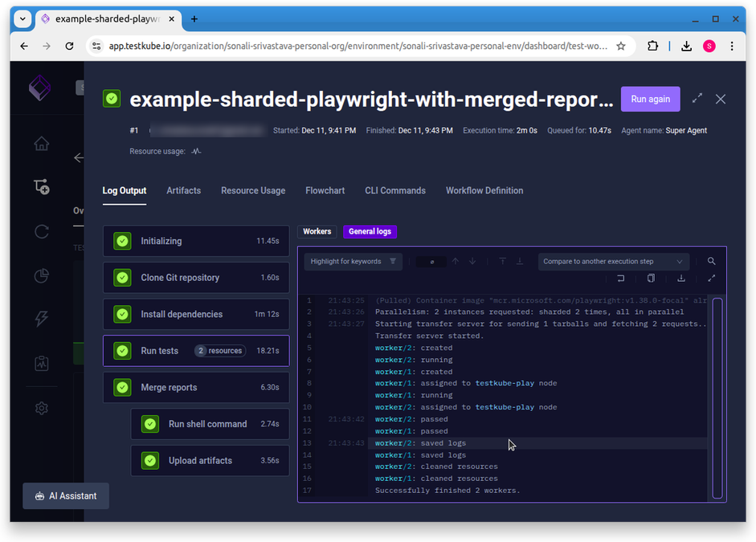Click the log viewer vertical scrollbar
Viewport: 756px width, 542px height.
pyautogui.click(x=717, y=398)
